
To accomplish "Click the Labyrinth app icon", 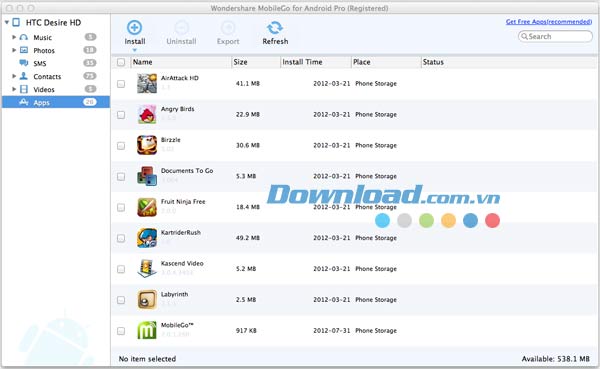I will (x=147, y=300).
